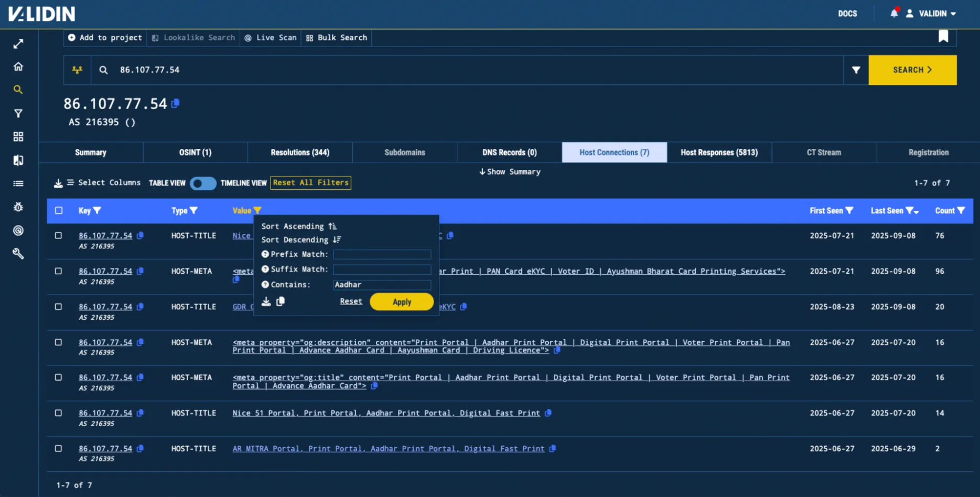Open the grid dashboard sidebar icon

(18, 137)
